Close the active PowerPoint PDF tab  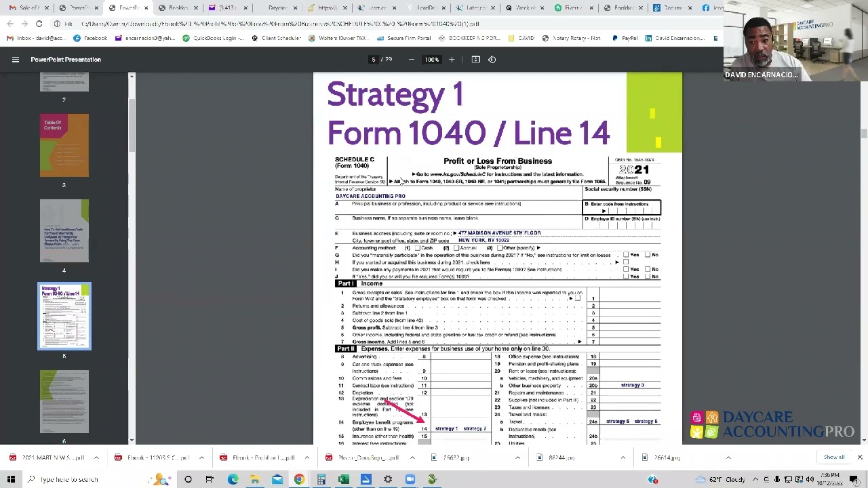(x=146, y=7)
